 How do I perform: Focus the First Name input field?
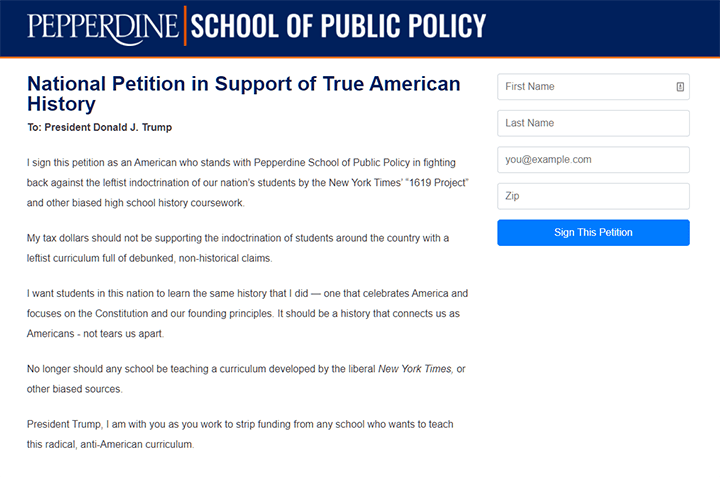593,87
